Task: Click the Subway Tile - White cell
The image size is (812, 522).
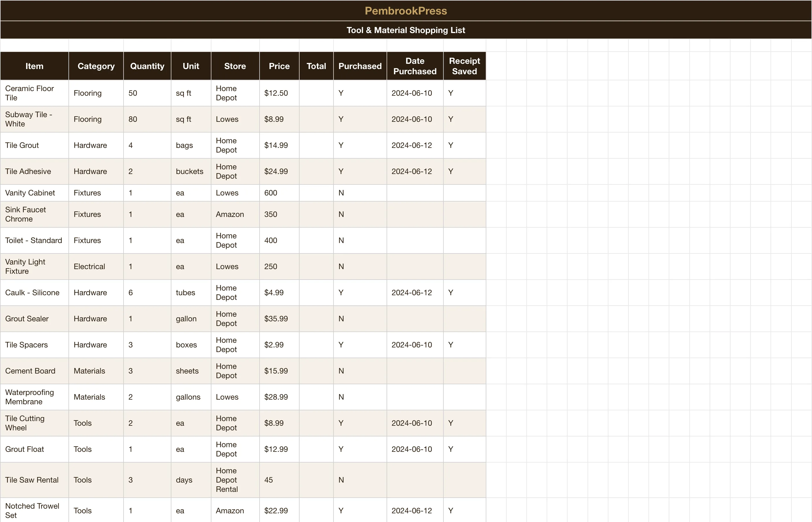Action: tap(35, 119)
